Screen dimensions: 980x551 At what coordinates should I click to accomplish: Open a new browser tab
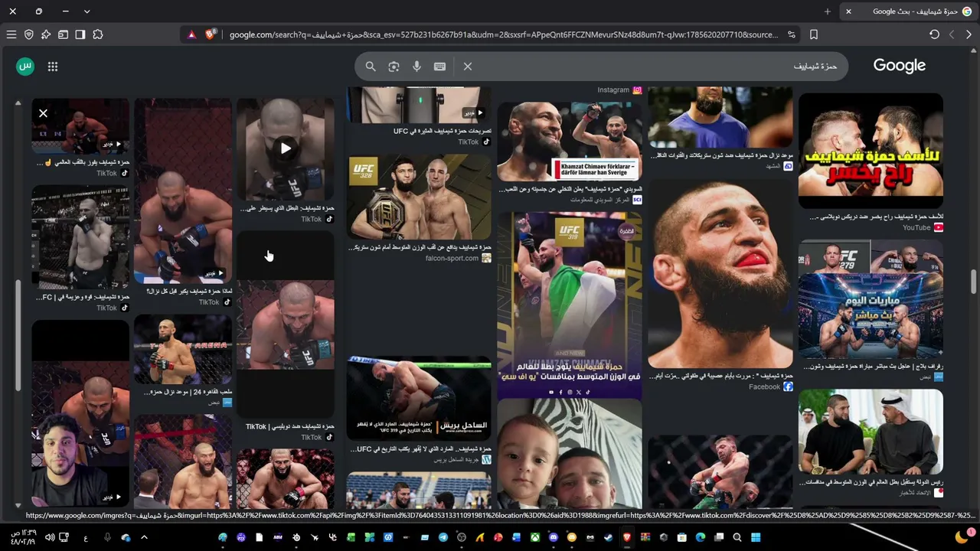pos(827,11)
